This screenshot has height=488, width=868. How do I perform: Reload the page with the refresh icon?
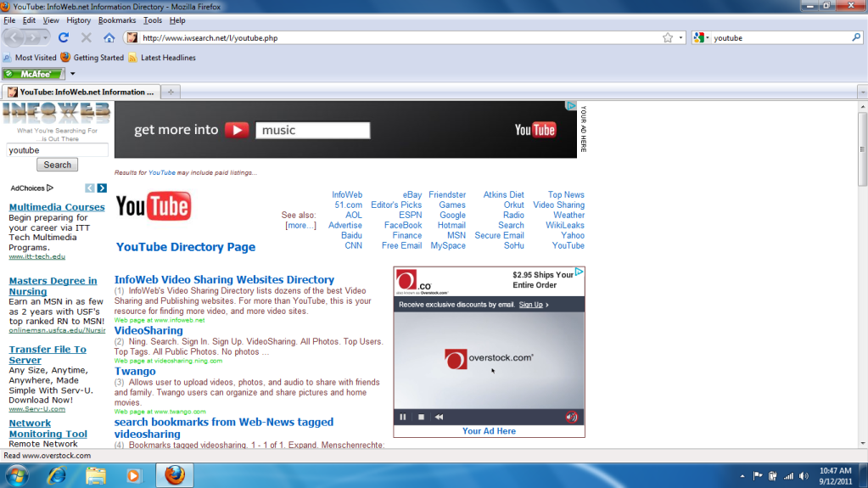[64, 37]
